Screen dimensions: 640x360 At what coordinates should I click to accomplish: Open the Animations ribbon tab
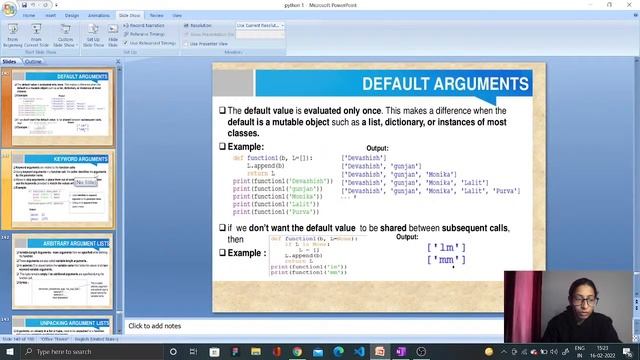99,16
